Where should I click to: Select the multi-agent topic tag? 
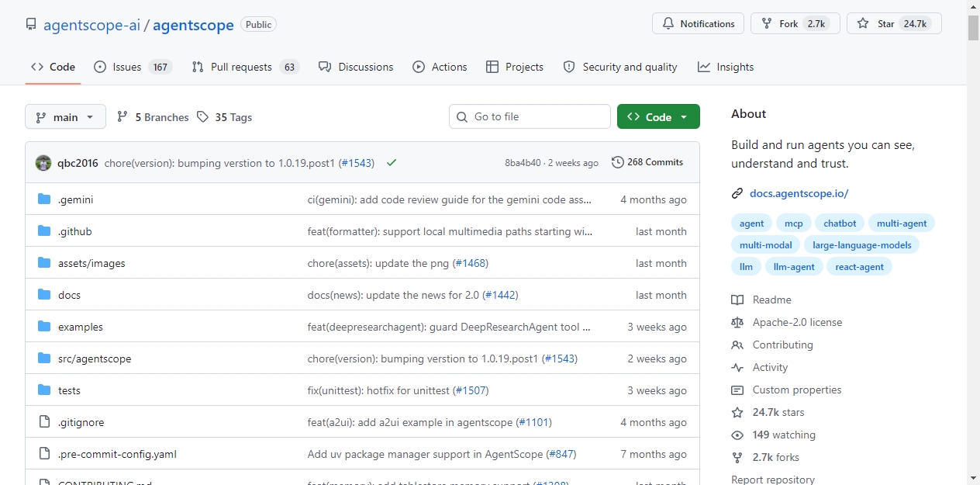(x=902, y=223)
